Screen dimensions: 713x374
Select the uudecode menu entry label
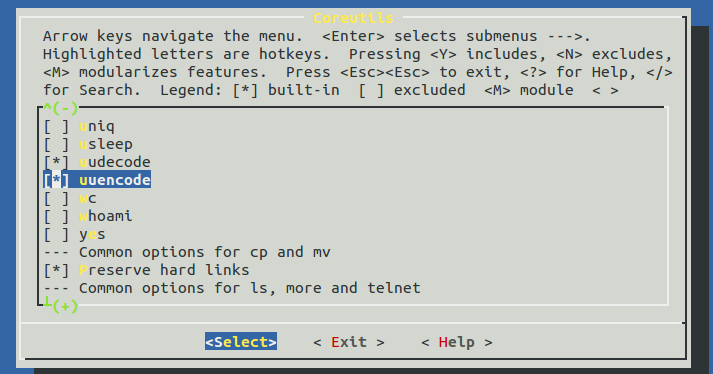pyautogui.click(x=115, y=162)
